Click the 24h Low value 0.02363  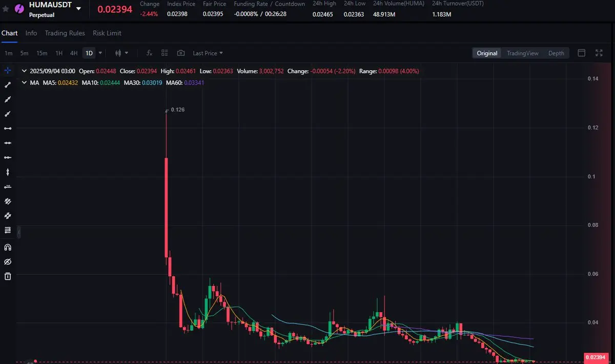tap(354, 14)
